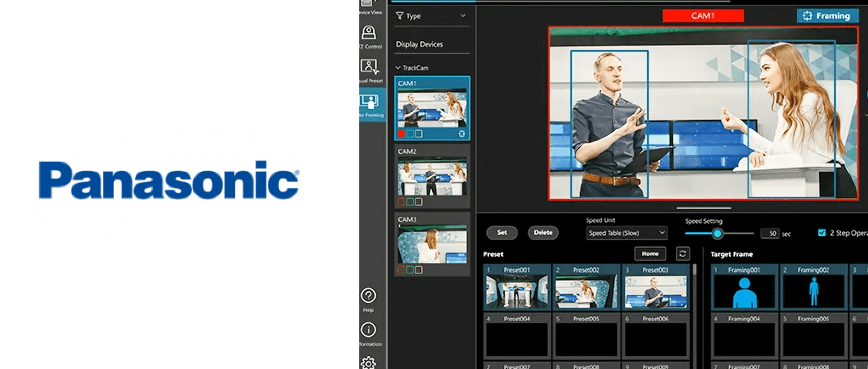Select the empty Preset006 slot
Viewport: 868px width, 369px height.
point(655,340)
